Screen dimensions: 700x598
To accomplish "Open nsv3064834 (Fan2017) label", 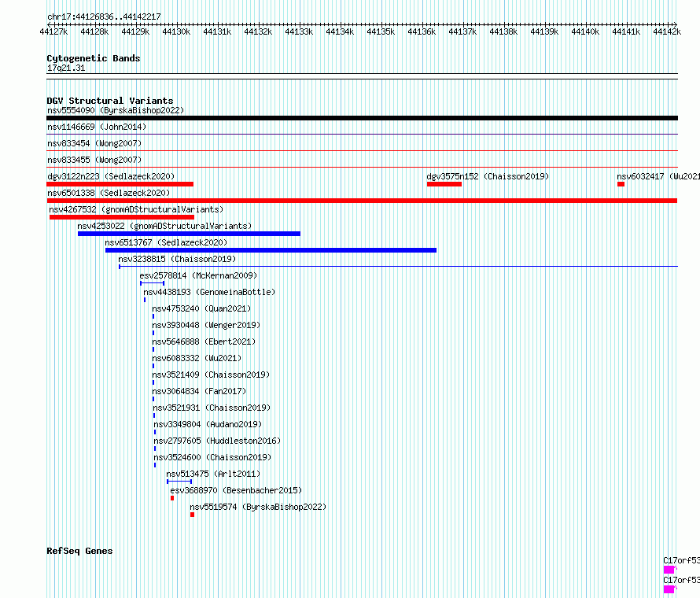I will pyautogui.click(x=199, y=391).
